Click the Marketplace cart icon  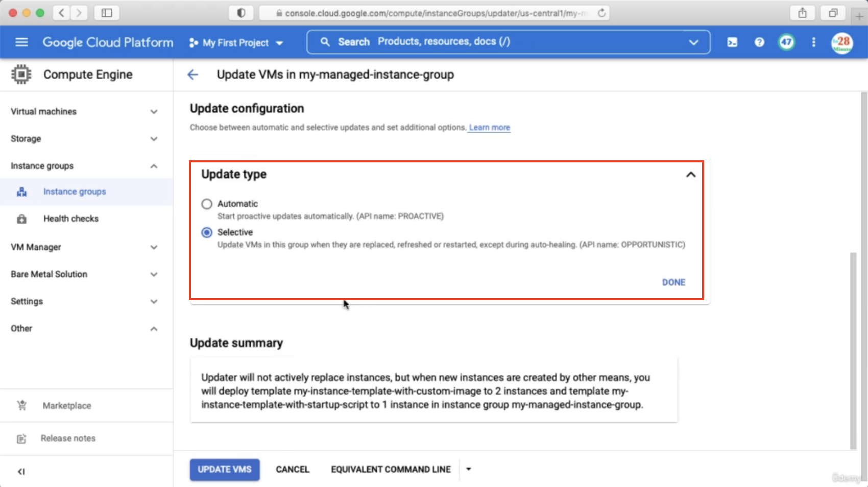pos(21,406)
